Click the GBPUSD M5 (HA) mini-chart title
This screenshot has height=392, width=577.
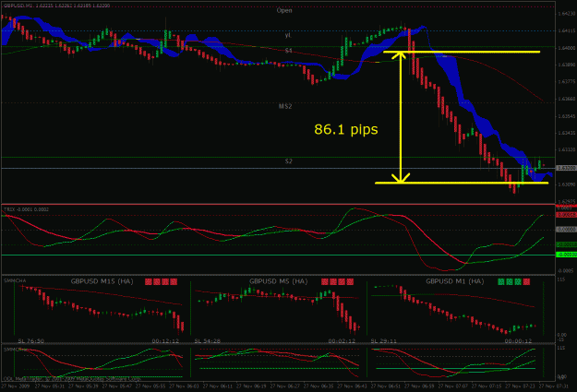pyautogui.click(x=278, y=281)
